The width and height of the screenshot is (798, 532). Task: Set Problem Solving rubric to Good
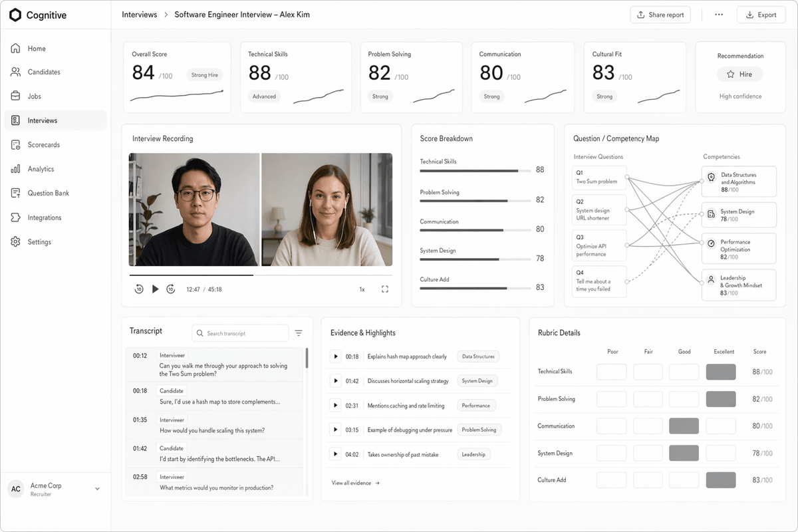pos(684,399)
